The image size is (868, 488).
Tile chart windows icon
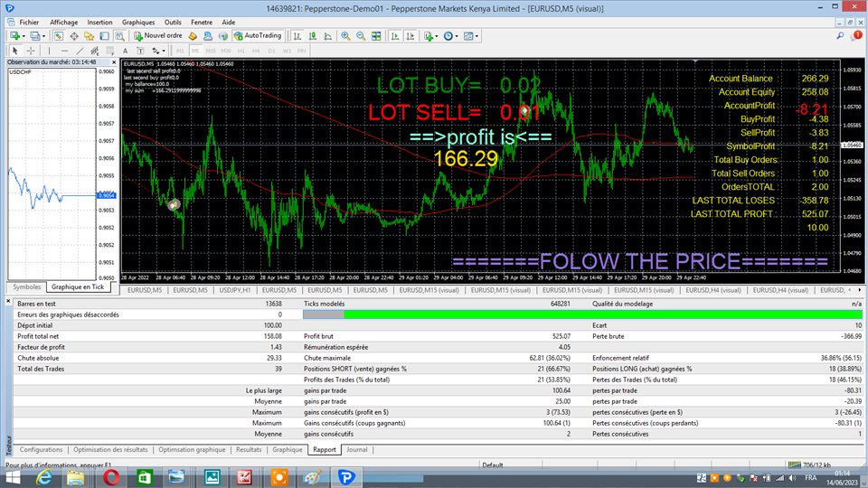[x=376, y=36]
